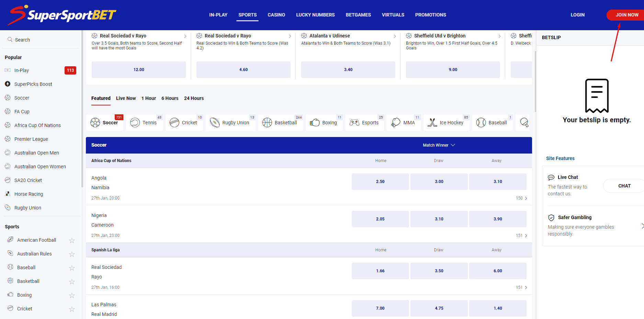The height and width of the screenshot is (319, 644).
Task: Click the Safer Gambling shield icon
Action: pyautogui.click(x=551, y=217)
